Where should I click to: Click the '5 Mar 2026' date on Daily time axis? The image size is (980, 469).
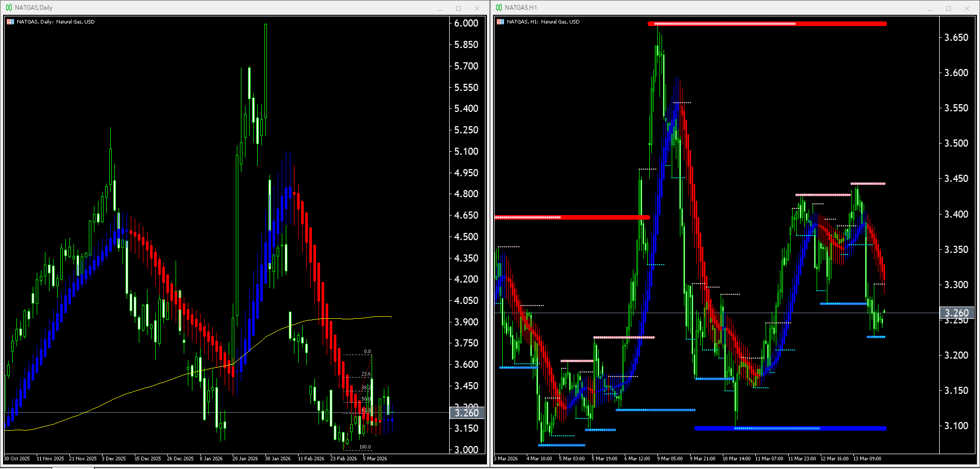pos(375,459)
